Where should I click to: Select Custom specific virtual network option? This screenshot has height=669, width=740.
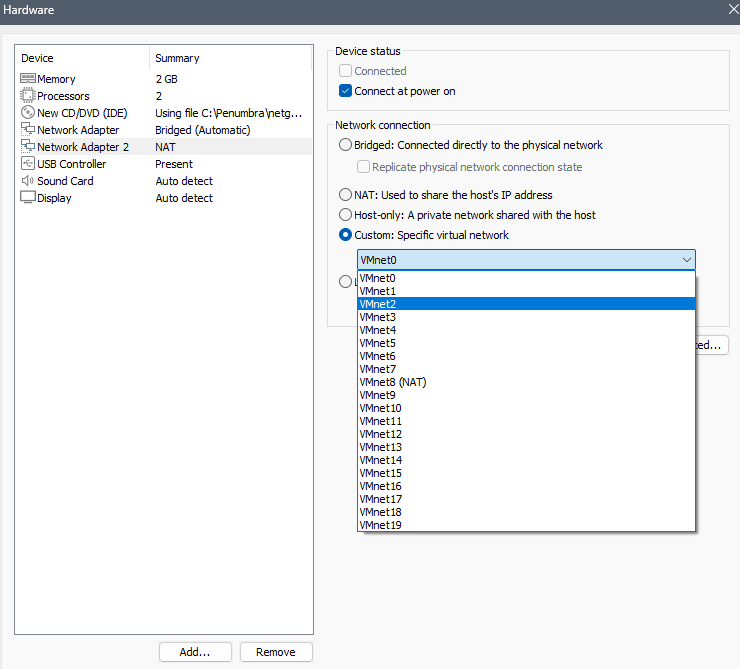point(345,234)
